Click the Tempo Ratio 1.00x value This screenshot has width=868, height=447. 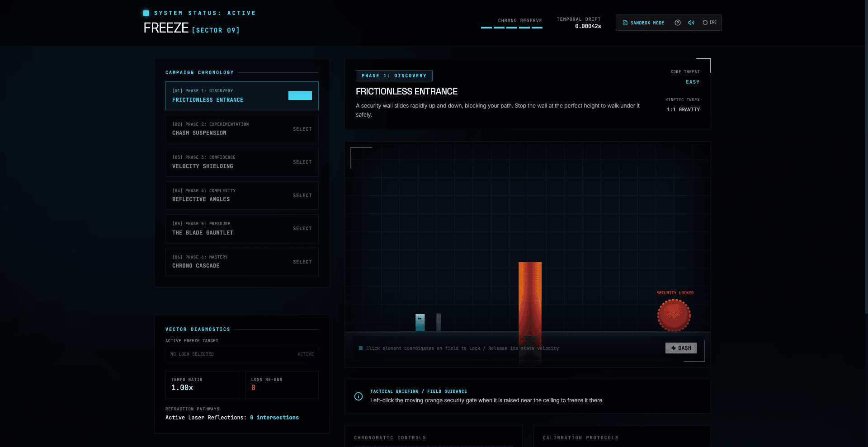click(x=182, y=388)
